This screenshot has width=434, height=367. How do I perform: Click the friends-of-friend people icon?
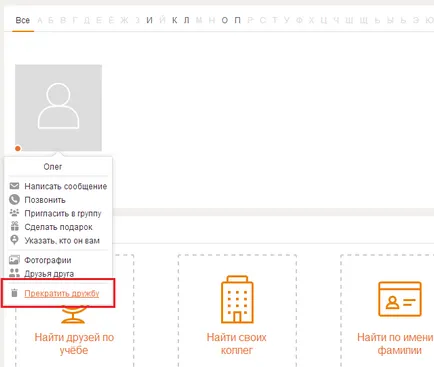tap(14, 273)
